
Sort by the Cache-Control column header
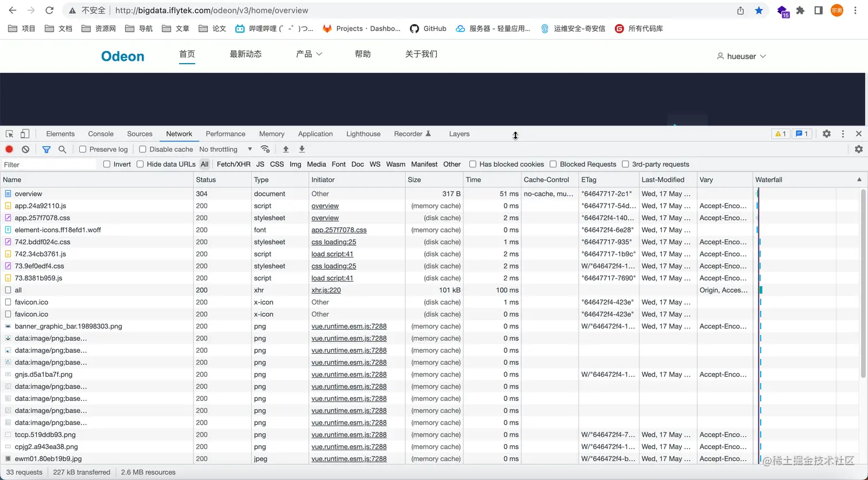tap(549, 179)
